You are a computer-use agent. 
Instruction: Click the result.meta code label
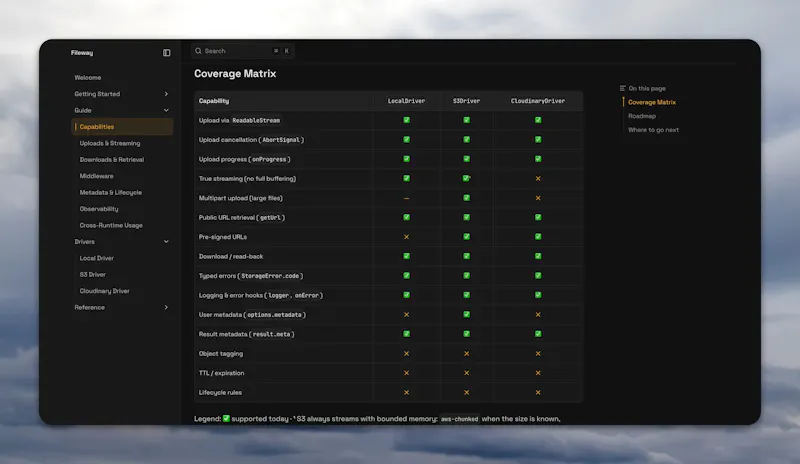[x=271, y=334]
